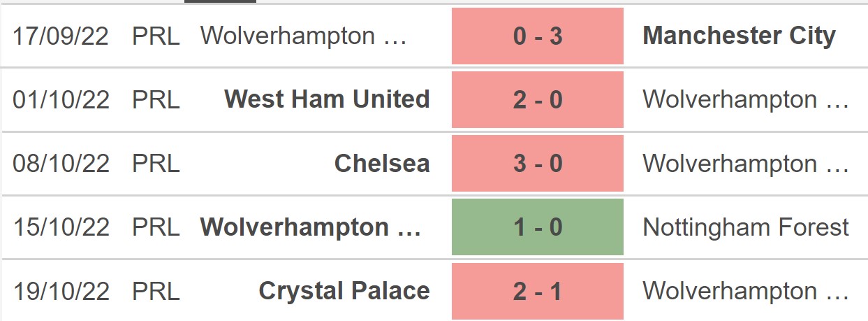
Task: Open the green 1 - 0 score box
Action: [x=538, y=227]
